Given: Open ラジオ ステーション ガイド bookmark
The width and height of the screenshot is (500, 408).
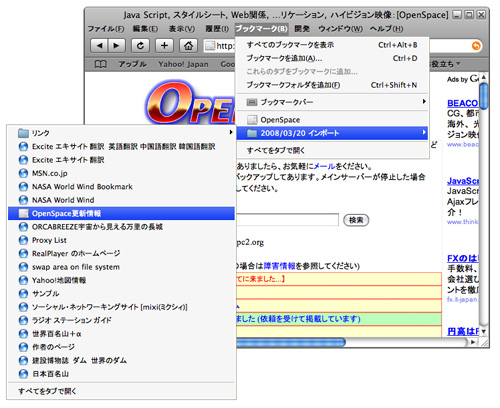Looking at the screenshot, I should click(121, 320).
